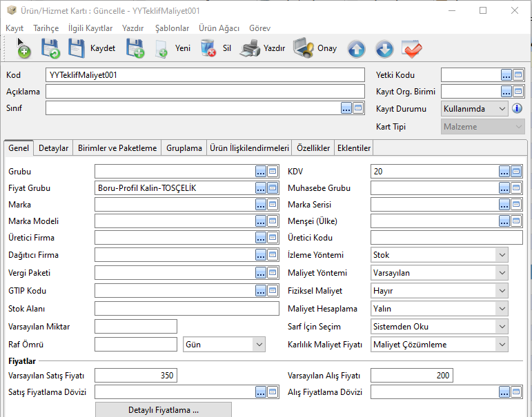
Task: Click the card icon beside KDV field
Action: click(518, 171)
